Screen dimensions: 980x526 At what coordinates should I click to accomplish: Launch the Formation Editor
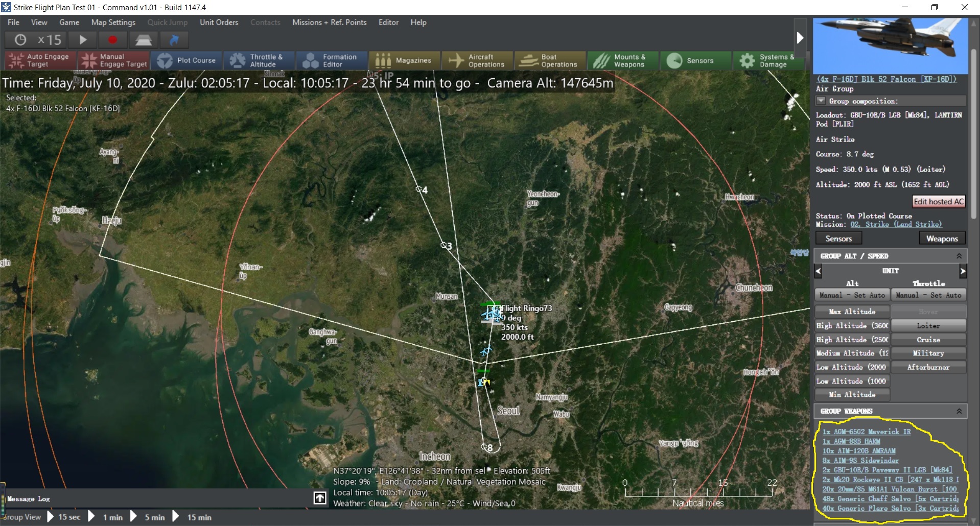coord(332,60)
